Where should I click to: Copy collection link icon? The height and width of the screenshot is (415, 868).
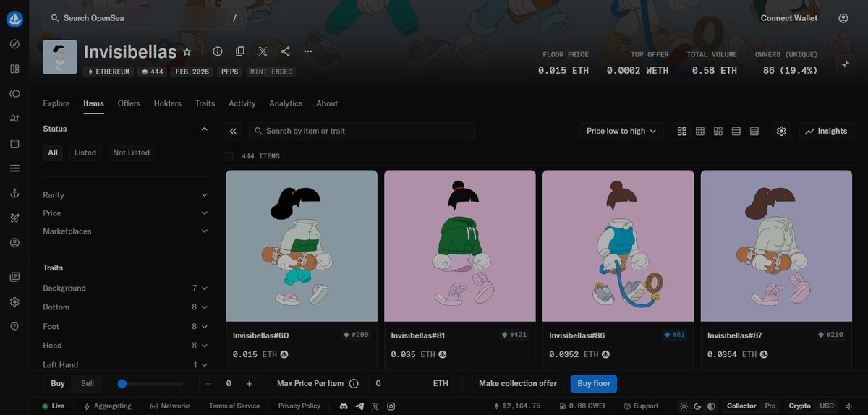[240, 51]
